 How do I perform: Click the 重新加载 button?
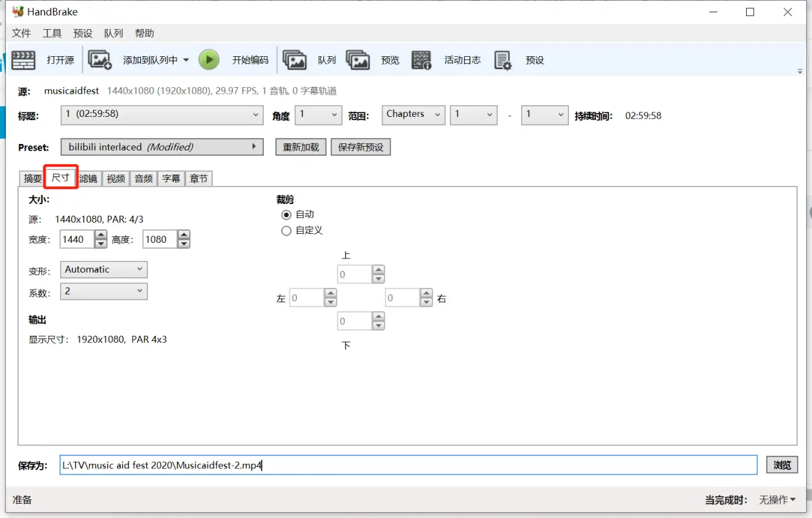(x=301, y=147)
